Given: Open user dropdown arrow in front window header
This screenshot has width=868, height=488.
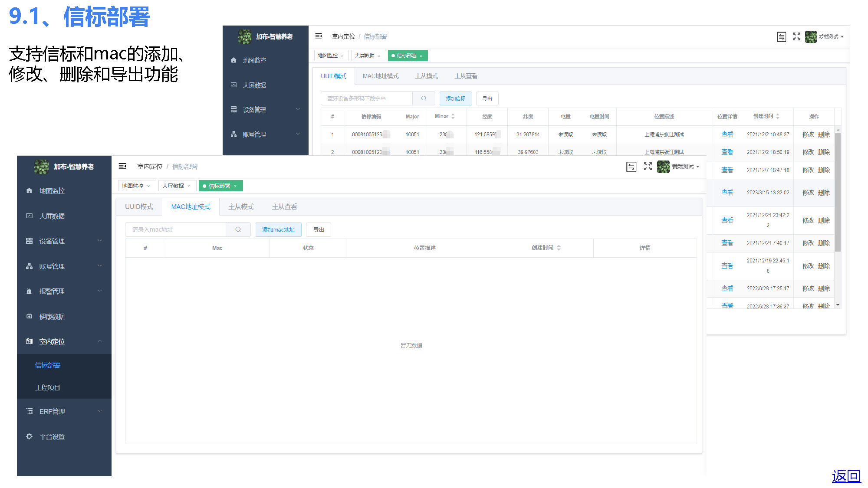Looking at the screenshot, I should 698,167.
